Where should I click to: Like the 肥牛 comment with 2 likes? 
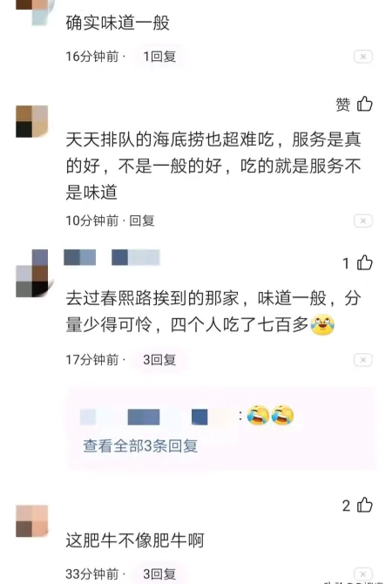pyautogui.click(x=357, y=506)
